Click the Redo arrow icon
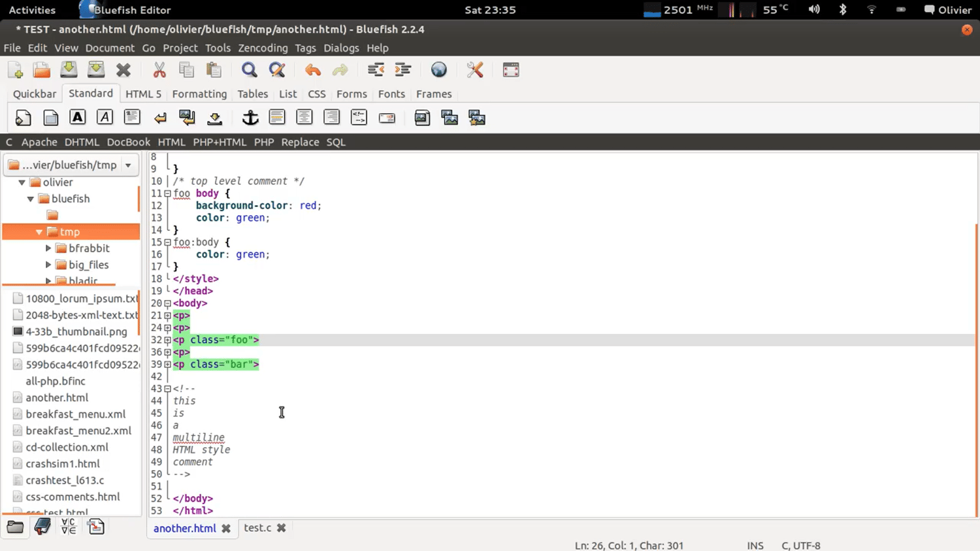 [x=340, y=70]
